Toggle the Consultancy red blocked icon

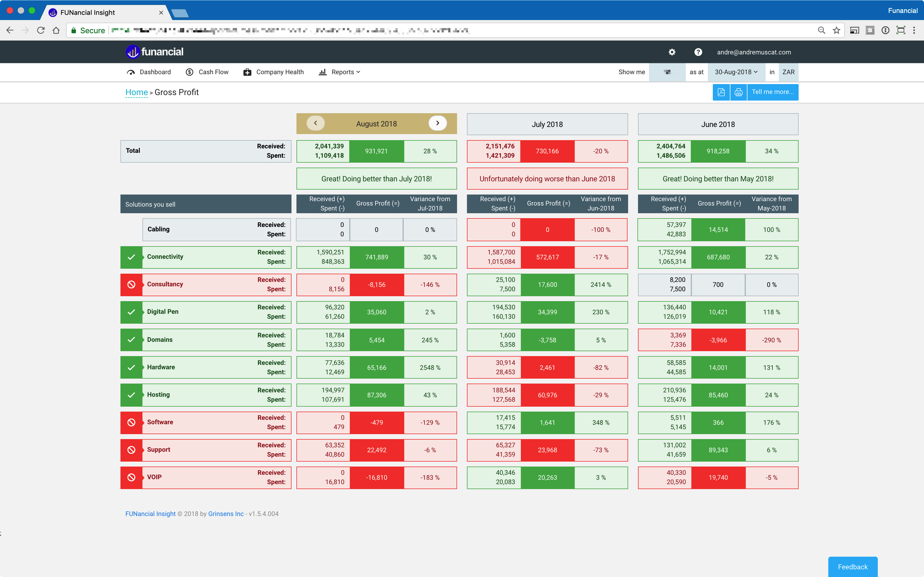pos(131,285)
